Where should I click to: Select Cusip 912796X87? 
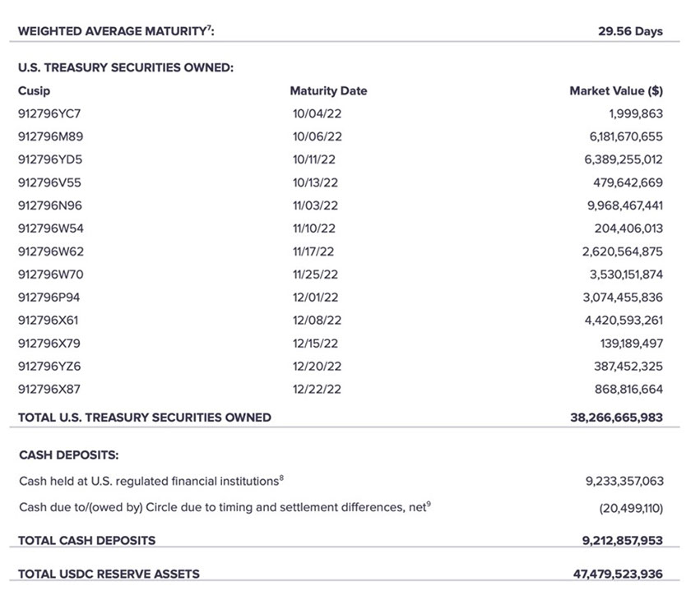(49, 390)
